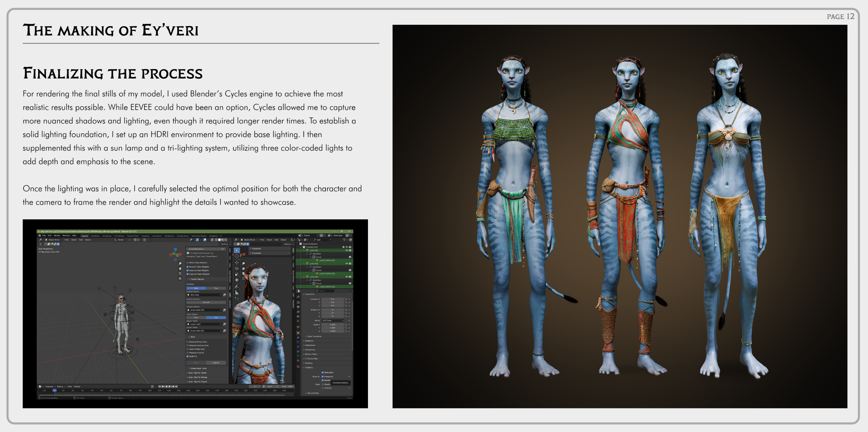Click the Location X value field
Screen dimensions: 868x432
pyautogui.click(x=333, y=299)
